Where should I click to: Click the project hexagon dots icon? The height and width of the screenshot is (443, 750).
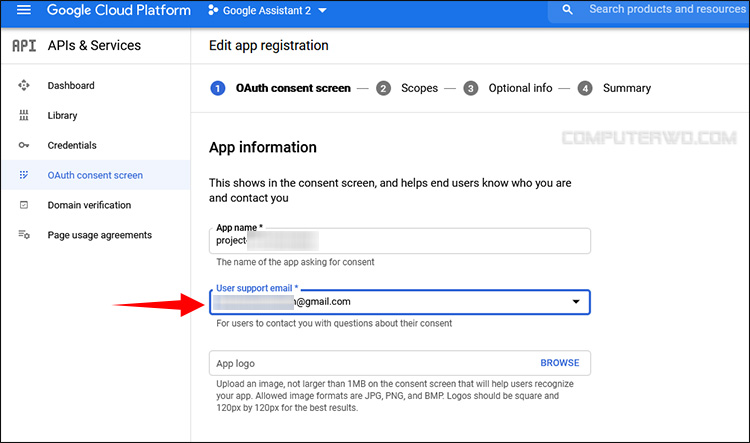[213, 10]
